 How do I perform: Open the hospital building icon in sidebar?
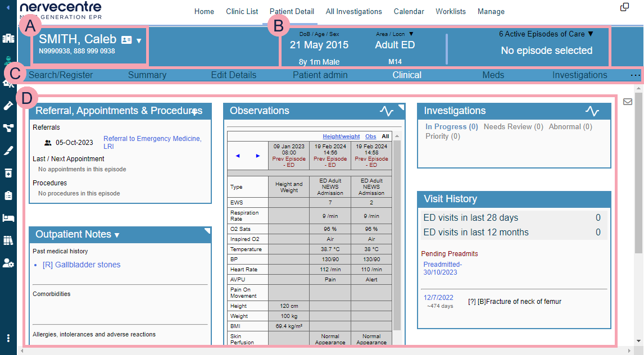tap(8, 38)
